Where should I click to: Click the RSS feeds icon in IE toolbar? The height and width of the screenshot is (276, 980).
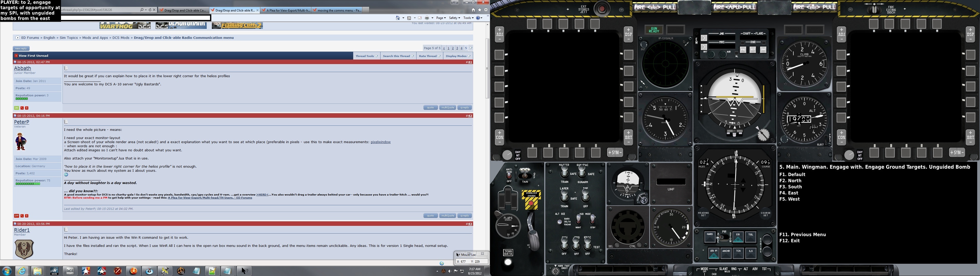click(409, 18)
